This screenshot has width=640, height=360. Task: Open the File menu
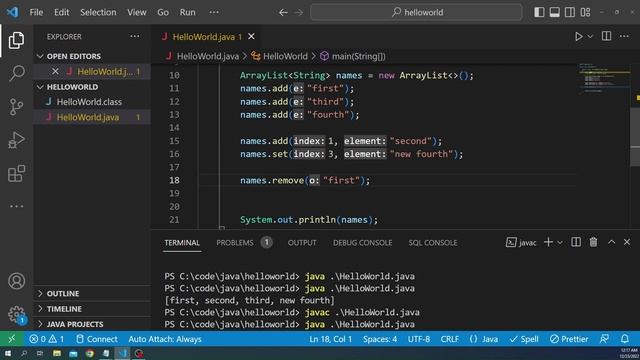[x=36, y=12]
